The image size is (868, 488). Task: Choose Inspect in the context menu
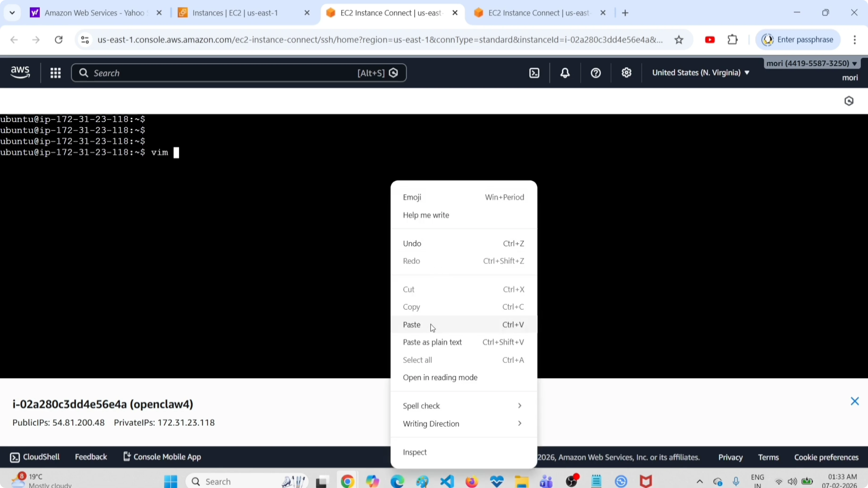click(415, 452)
